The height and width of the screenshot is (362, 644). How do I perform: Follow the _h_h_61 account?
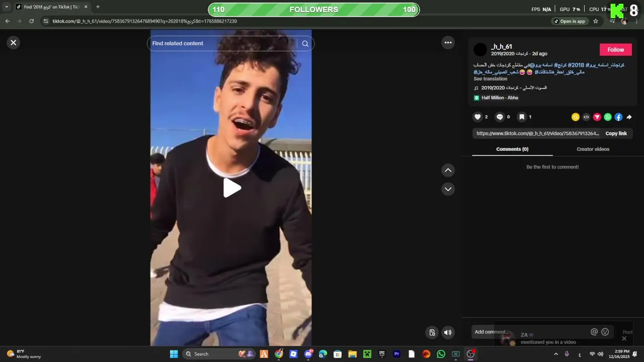coord(615,50)
